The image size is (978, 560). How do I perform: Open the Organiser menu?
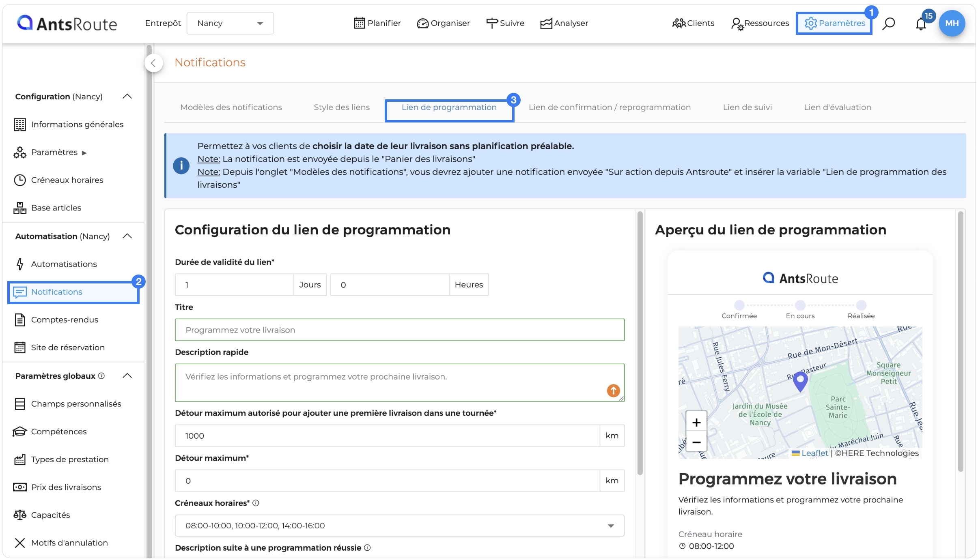point(443,23)
